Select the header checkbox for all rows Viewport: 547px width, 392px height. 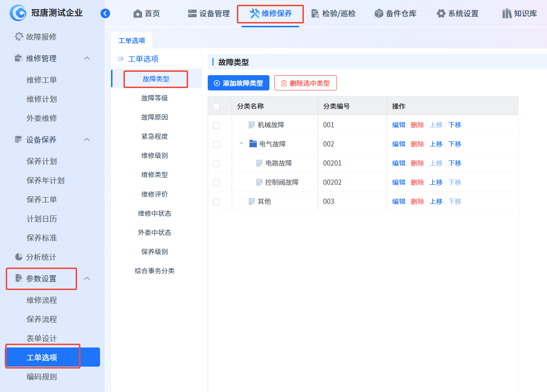[x=216, y=106]
